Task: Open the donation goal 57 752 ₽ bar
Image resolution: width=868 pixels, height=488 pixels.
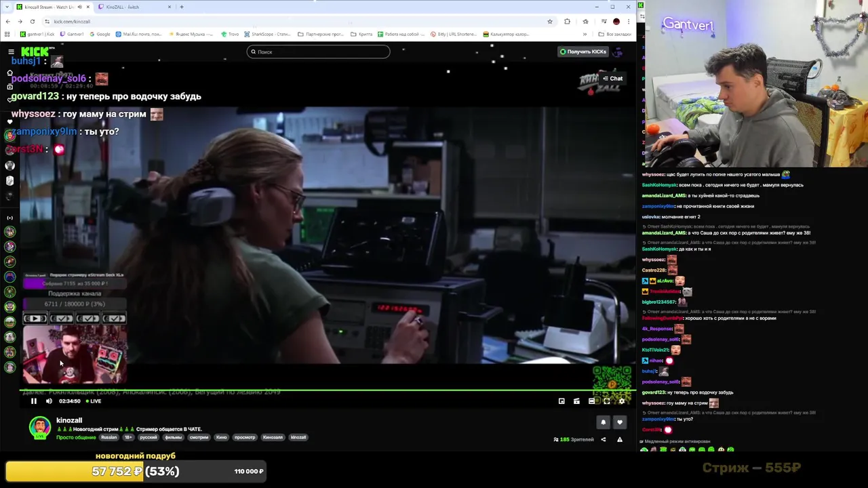Action: 136,471
